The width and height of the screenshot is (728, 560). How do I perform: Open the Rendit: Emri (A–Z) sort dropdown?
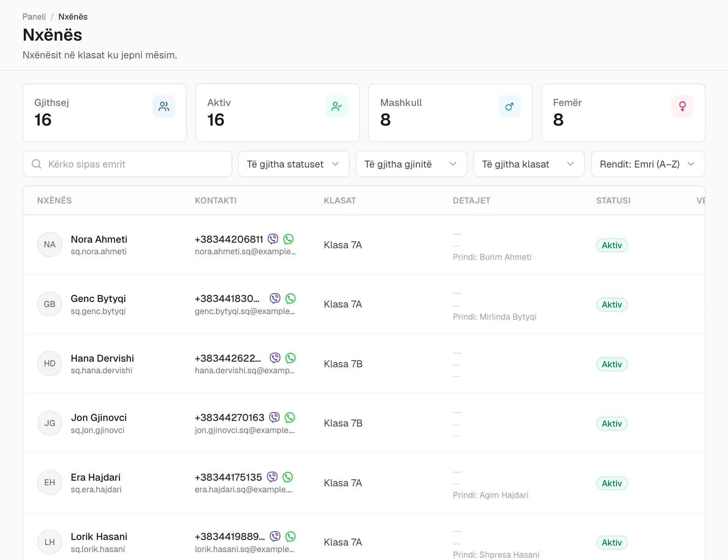(648, 164)
